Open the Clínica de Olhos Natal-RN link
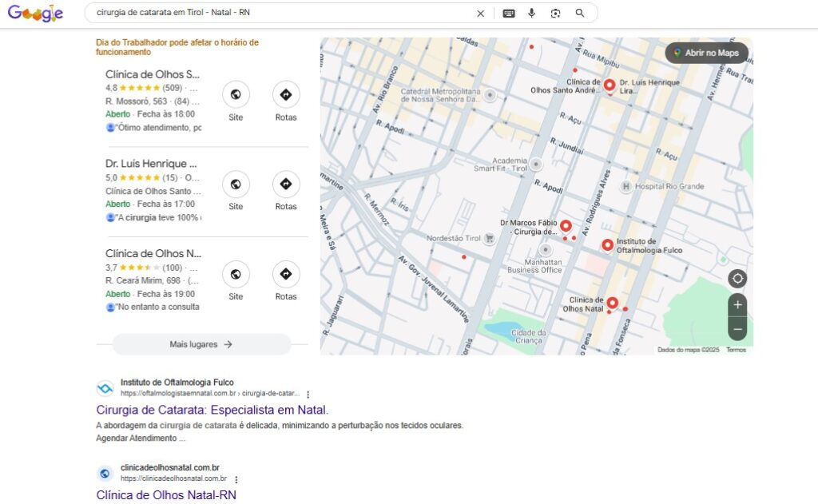Screen dimensions: 818x504 click(x=166, y=494)
